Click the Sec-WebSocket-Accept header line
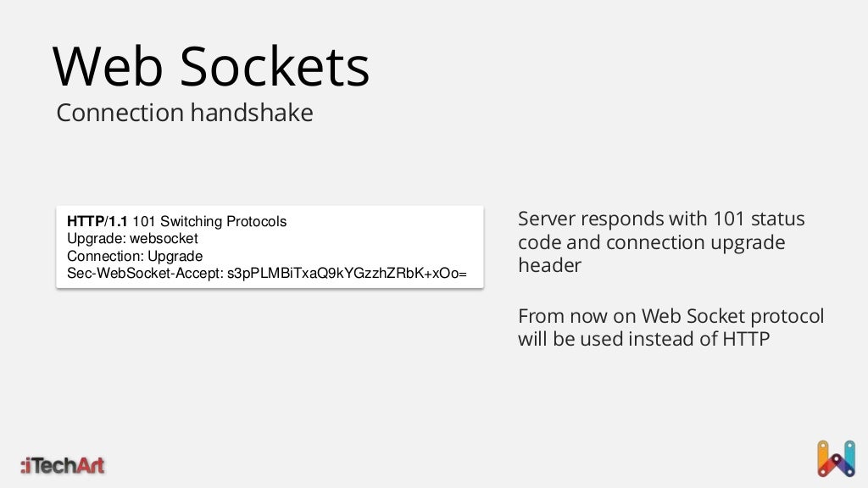 (267, 274)
